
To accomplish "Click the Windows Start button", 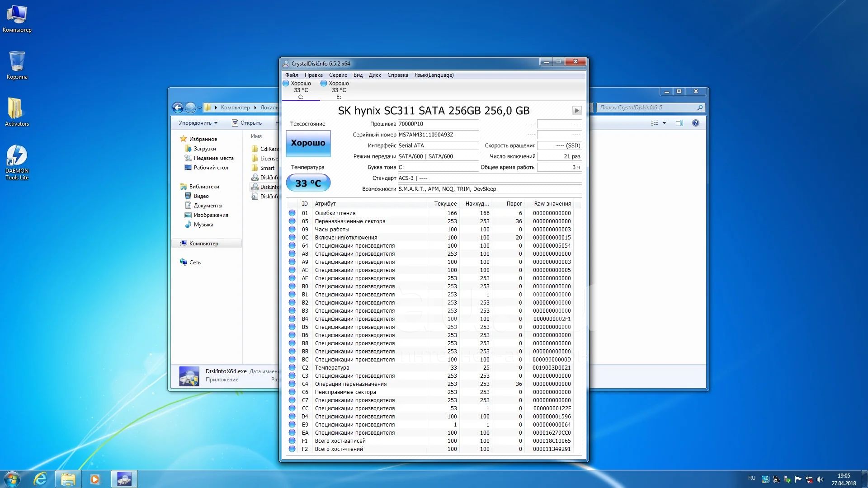I will [12, 479].
